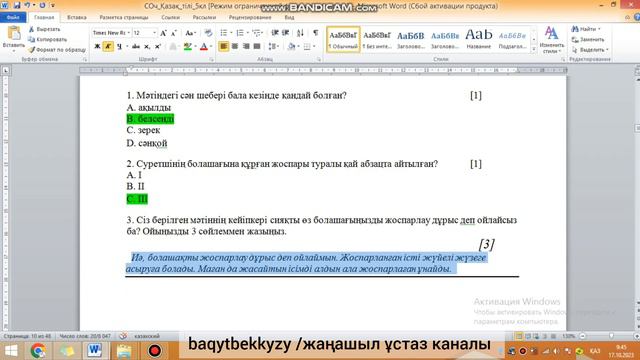Viewport: 640px width, 360px height.
Task: Click the казахский language indicator
Action: [x=147, y=336]
